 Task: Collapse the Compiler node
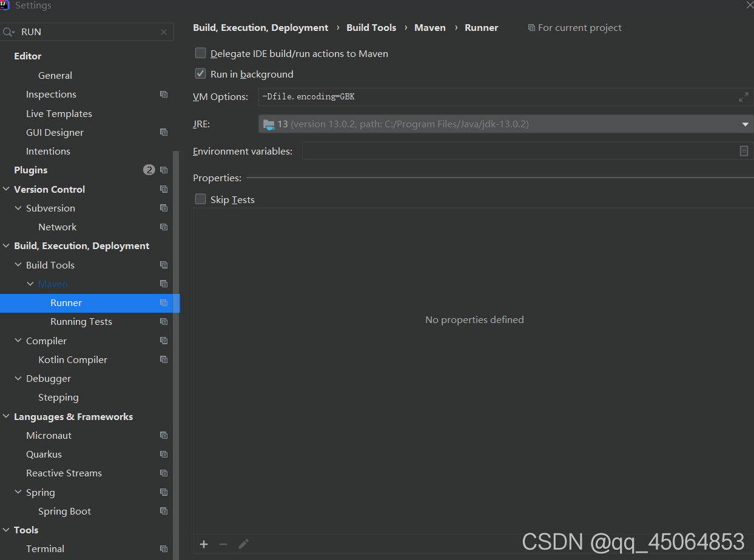(x=18, y=341)
